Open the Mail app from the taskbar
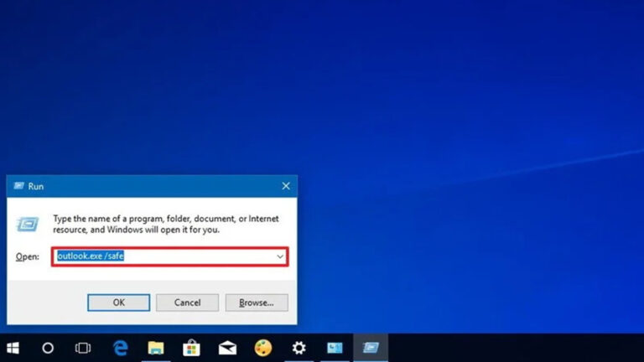Viewport: 644px width, 362px height. pyautogui.click(x=227, y=348)
